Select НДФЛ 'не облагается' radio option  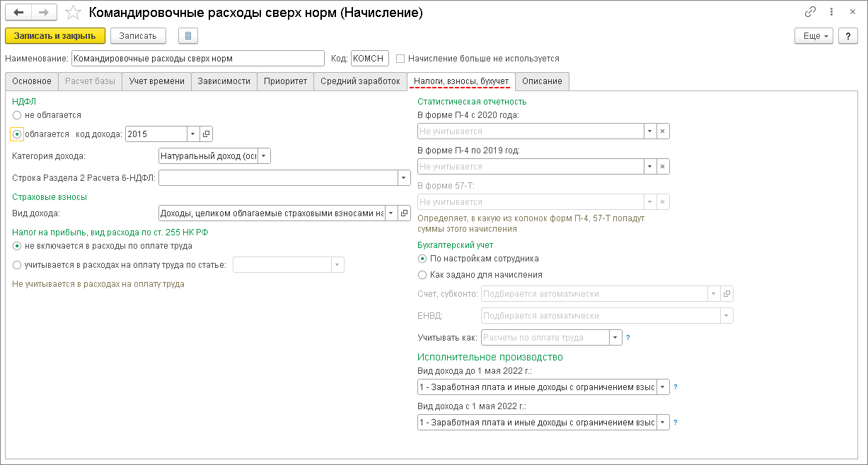(x=17, y=114)
